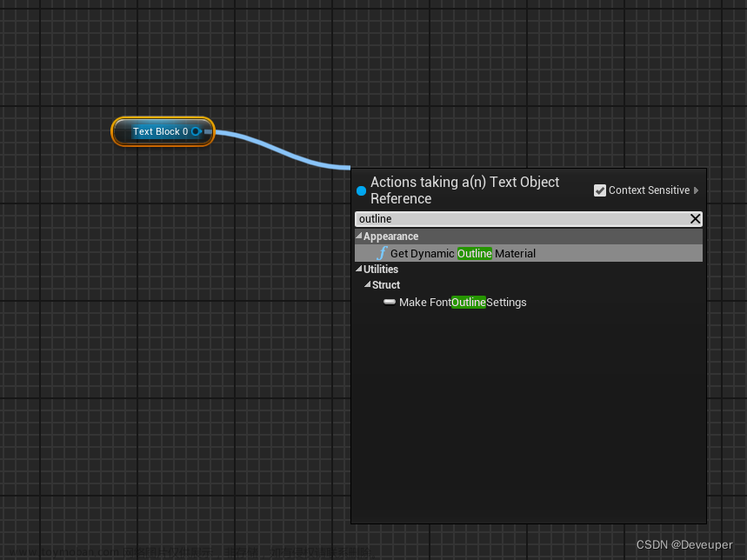Click the Text Block 0 output pin
This screenshot has height=560, width=747.
point(196,131)
